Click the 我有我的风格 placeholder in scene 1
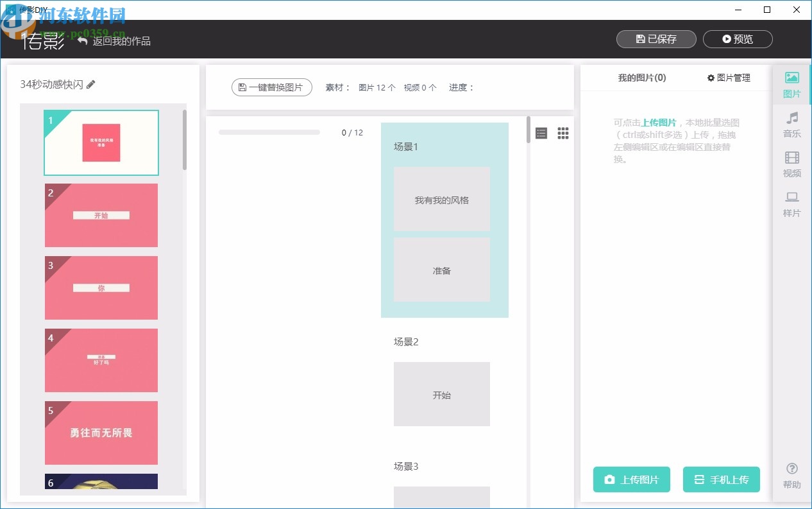 [x=441, y=200]
